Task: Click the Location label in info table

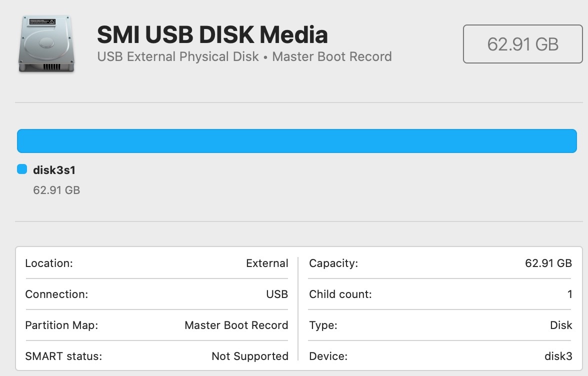Action: (x=49, y=263)
